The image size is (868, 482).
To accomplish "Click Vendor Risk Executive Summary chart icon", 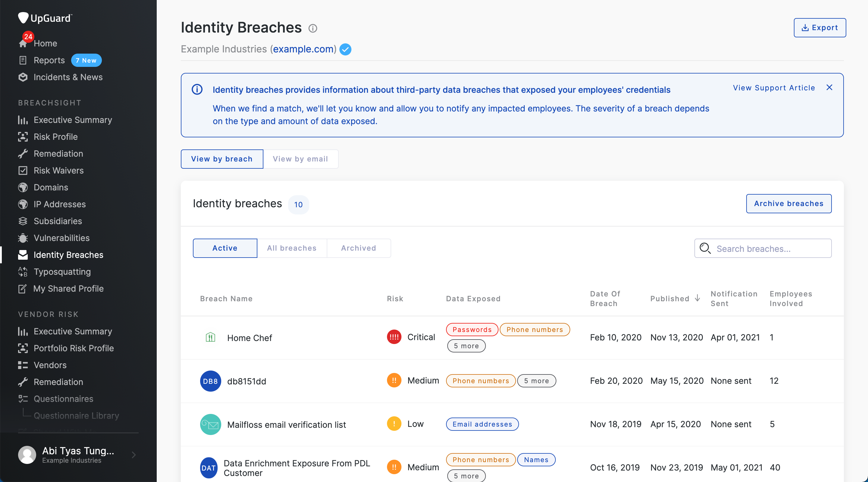I will (x=23, y=331).
